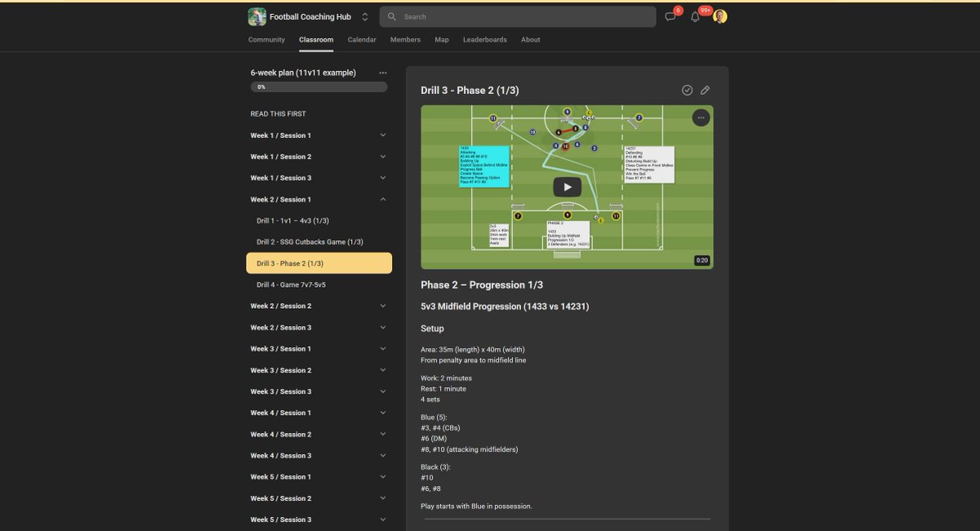Viewport: 980px width, 531px height.
Task: Open the user profile avatar
Action: coord(719,16)
